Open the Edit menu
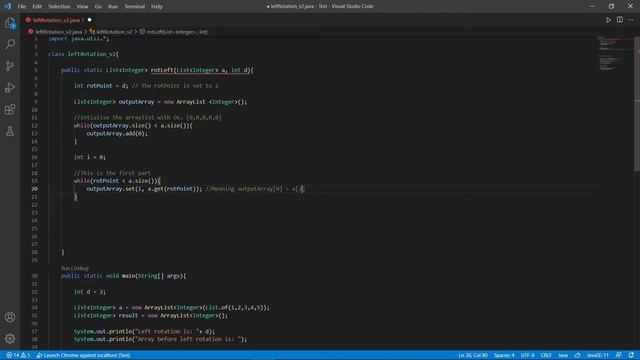The height and width of the screenshot is (360, 640). [37, 7]
